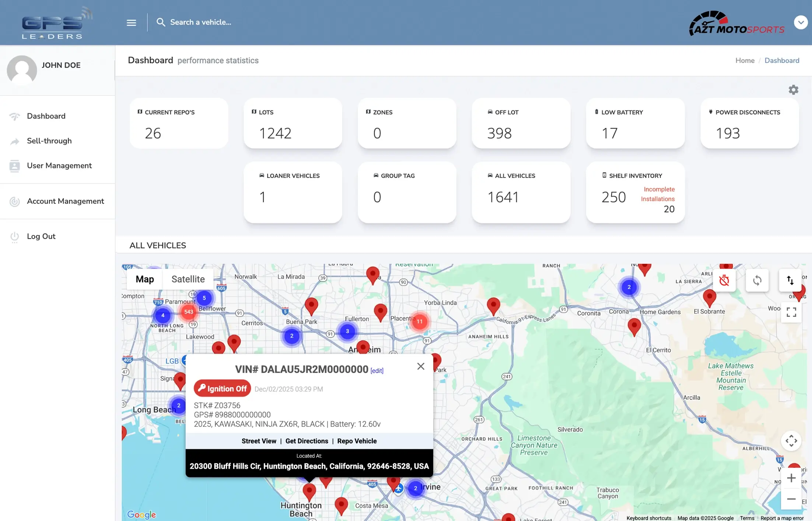
Task: Click the search magnifier icon in the top bar
Action: [161, 22]
